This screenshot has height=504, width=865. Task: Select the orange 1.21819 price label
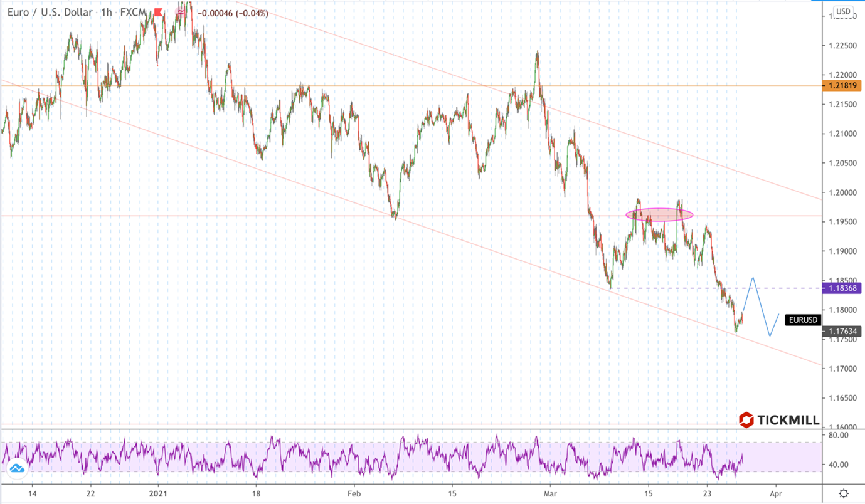[x=841, y=86]
